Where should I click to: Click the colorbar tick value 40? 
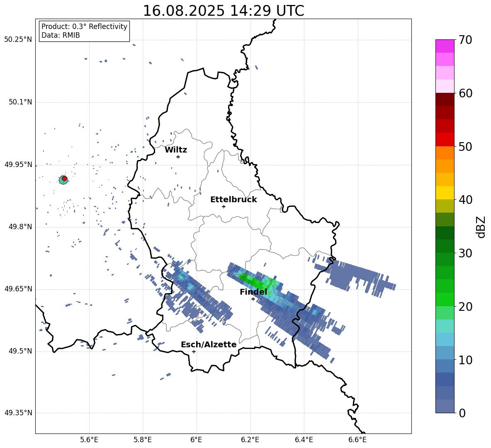click(465, 200)
